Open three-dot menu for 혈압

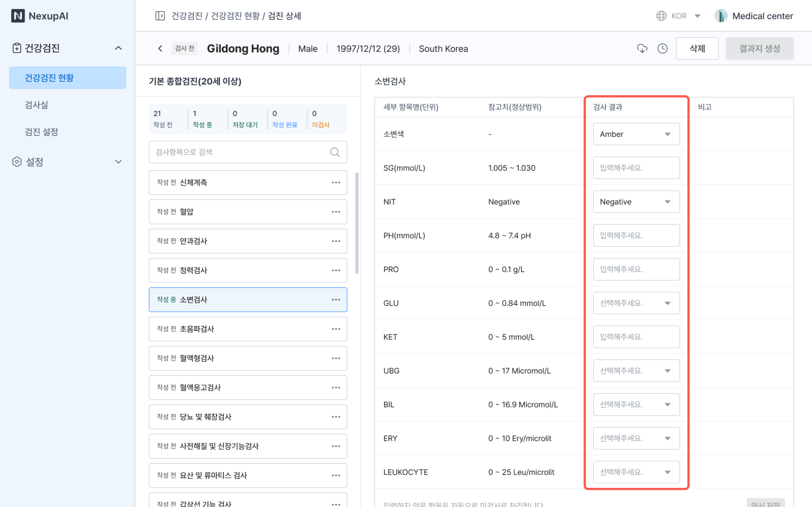336,212
